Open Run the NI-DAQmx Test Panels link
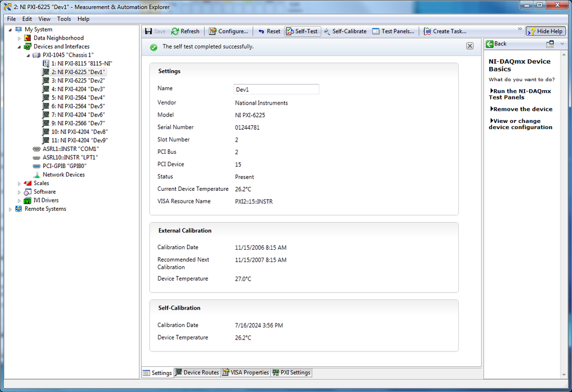 [x=520, y=94]
